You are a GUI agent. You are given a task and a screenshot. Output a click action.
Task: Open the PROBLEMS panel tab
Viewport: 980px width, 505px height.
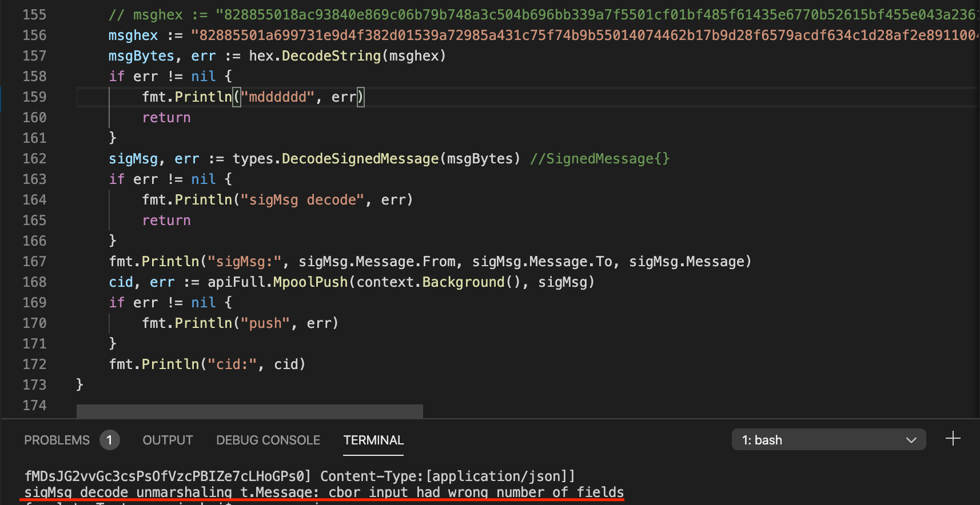click(57, 440)
